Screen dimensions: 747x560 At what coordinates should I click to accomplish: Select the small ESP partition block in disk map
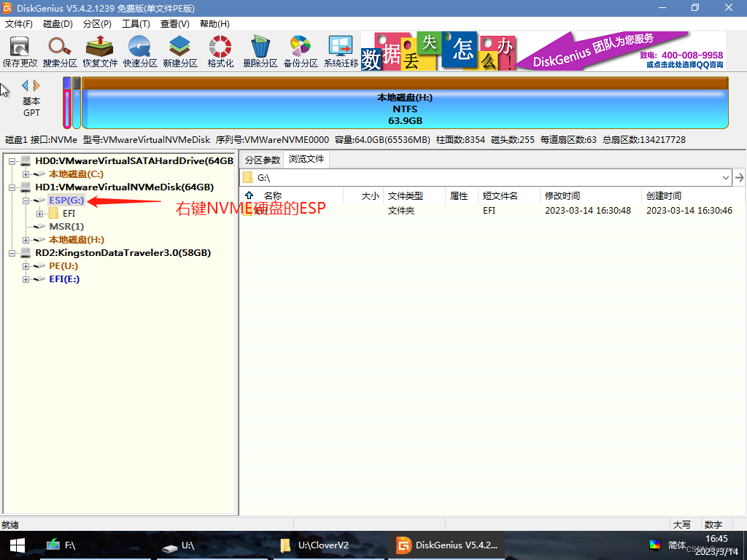point(67,103)
